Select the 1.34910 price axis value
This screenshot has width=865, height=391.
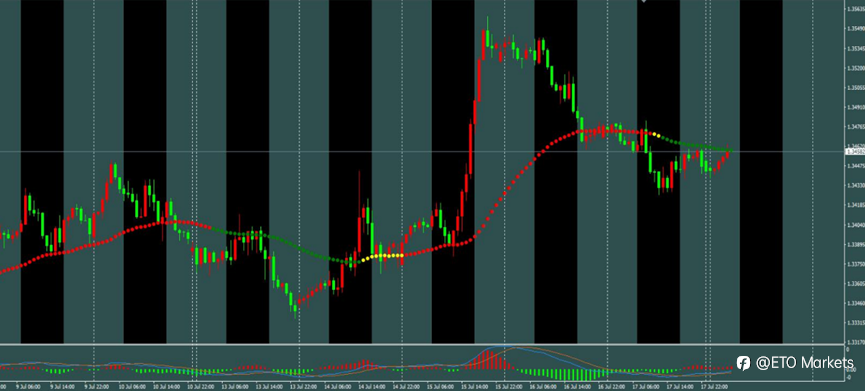click(x=856, y=107)
